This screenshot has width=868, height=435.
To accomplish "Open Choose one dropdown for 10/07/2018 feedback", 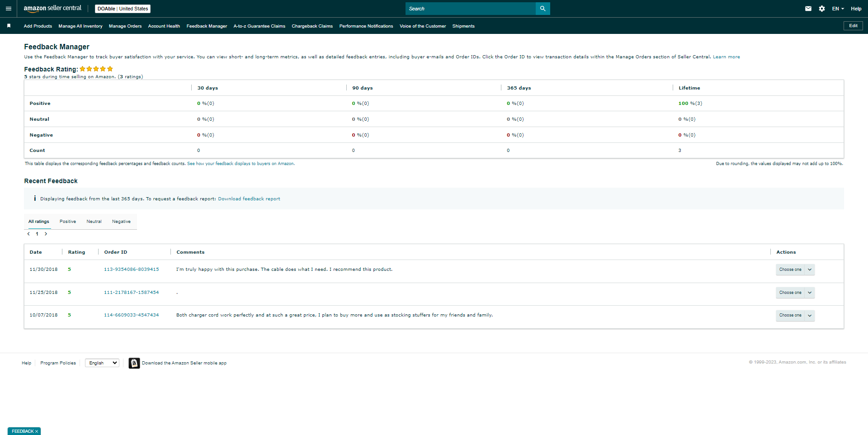I will (x=795, y=315).
